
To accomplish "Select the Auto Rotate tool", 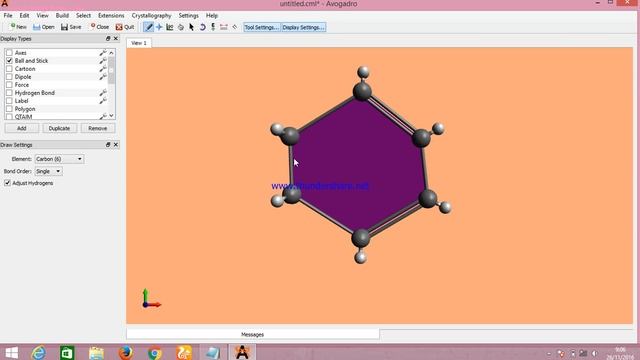I will click(202, 27).
